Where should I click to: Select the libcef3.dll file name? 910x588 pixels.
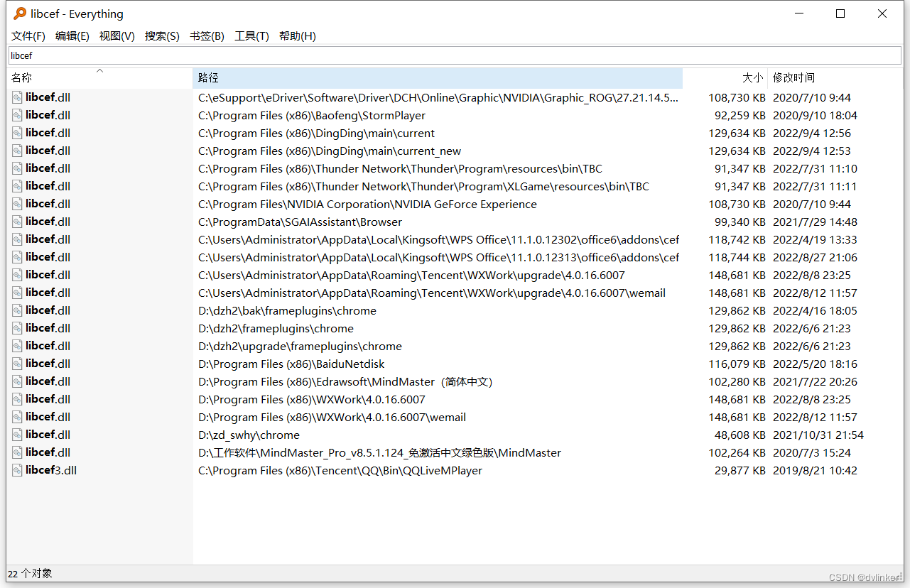51,470
